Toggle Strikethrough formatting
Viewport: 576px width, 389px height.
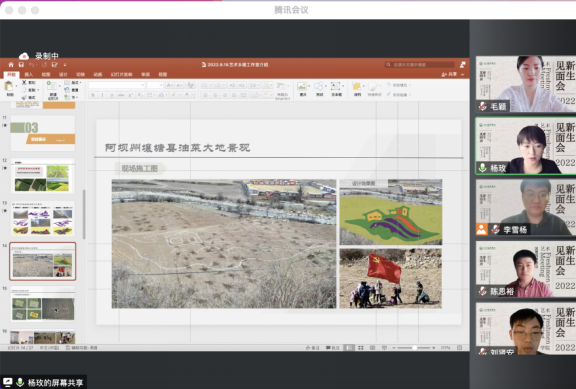121,95
